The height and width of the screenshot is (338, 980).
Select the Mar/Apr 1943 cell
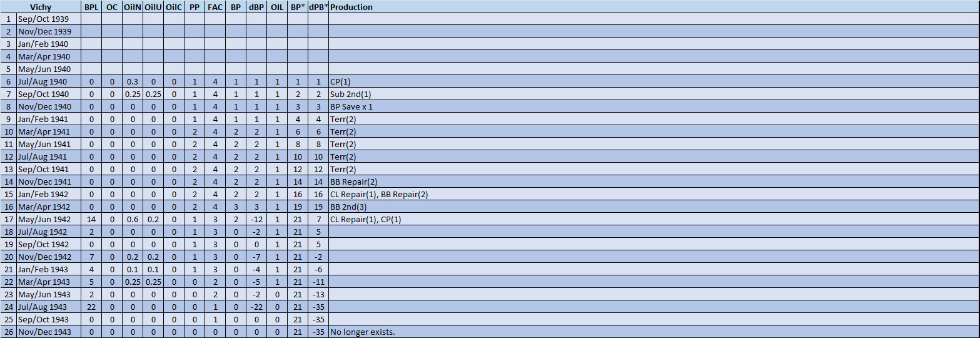pos(49,282)
